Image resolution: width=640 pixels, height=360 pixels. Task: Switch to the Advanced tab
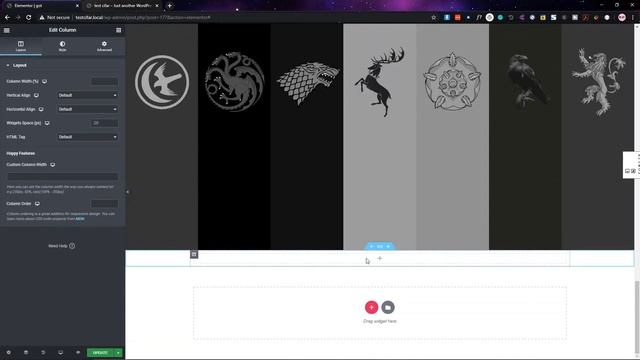(104, 46)
